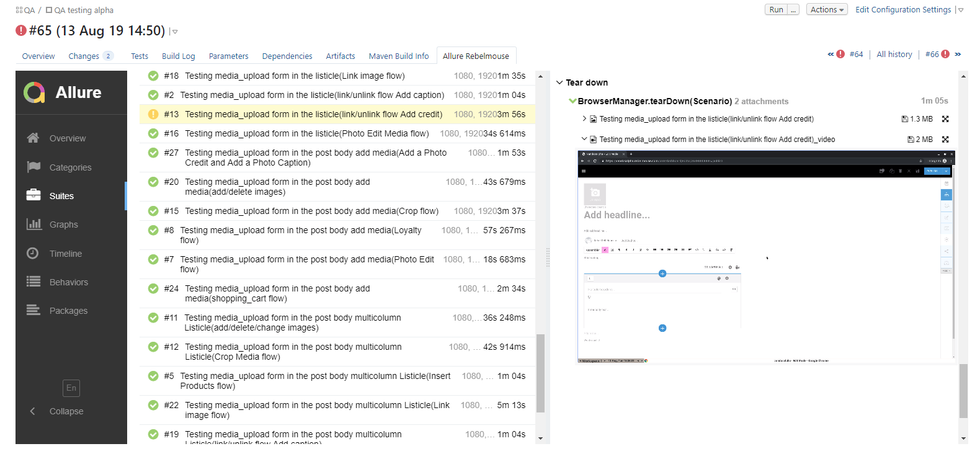Click the En language button
The image size is (980, 454).
(x=71, y=387)
